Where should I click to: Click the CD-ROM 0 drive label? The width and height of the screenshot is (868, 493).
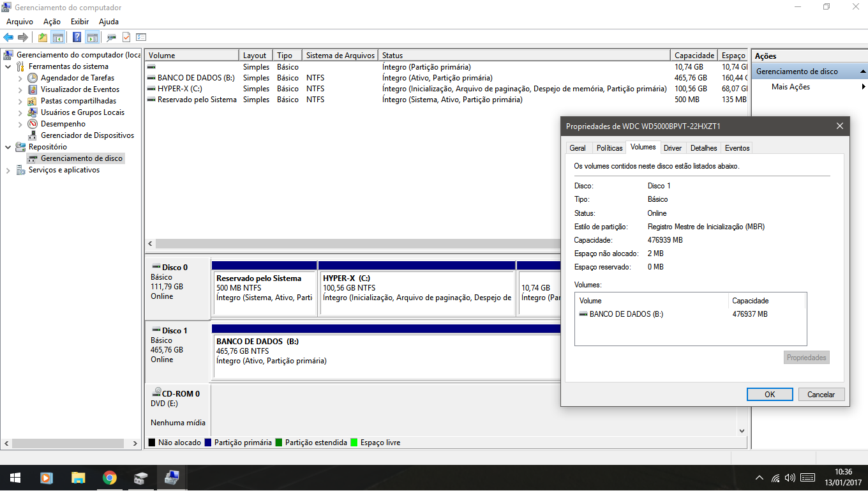[177, 409]
